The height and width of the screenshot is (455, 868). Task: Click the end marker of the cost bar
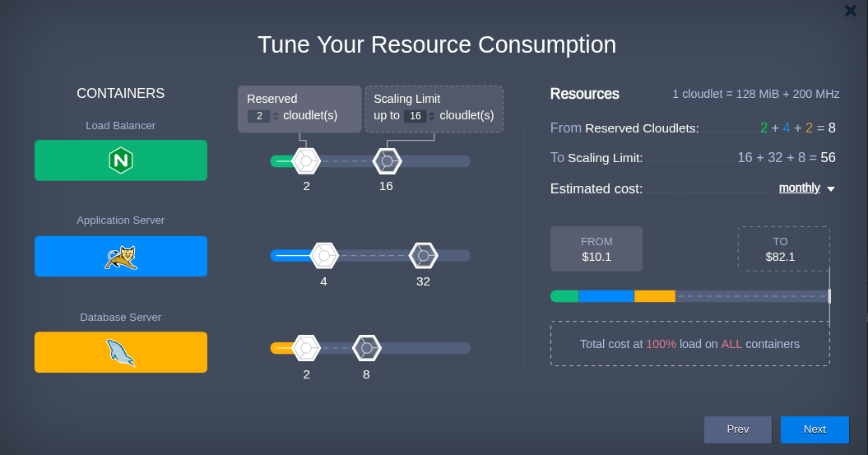[x=829, y=296]
